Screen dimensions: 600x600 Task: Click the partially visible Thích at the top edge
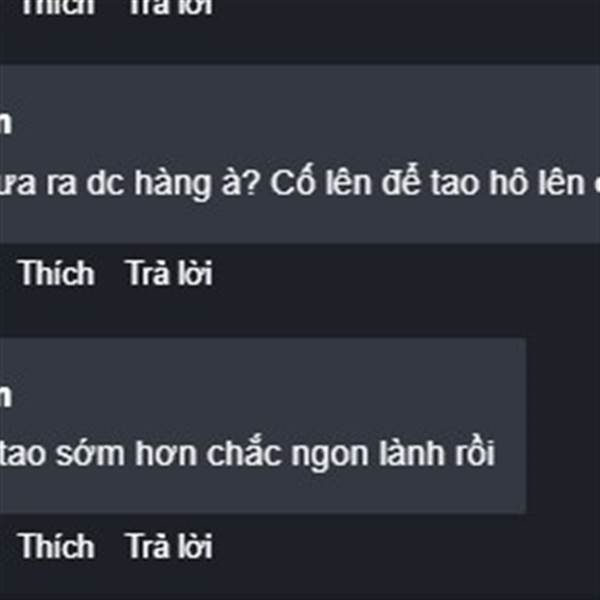coord(56,7)
